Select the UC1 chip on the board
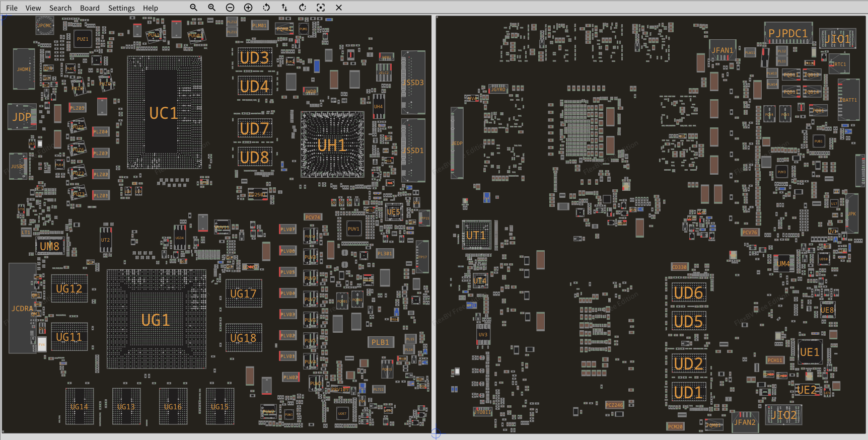Viewport: 868px width, 440px height. 164,113
